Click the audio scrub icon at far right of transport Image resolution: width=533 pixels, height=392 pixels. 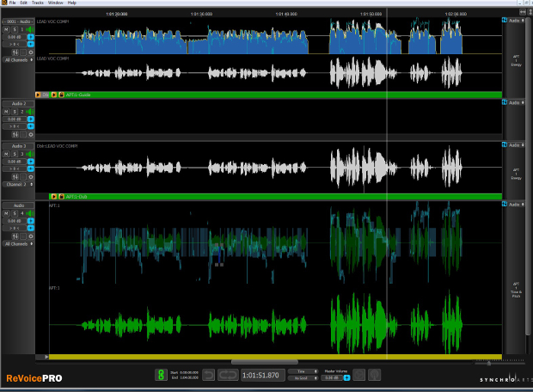point(374,375)
